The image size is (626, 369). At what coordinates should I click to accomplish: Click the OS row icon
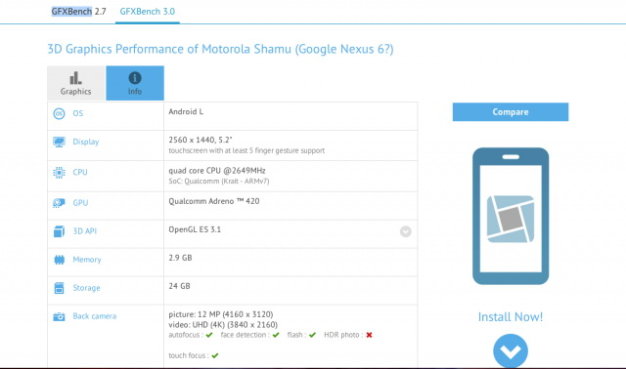(x=59, y=114)
